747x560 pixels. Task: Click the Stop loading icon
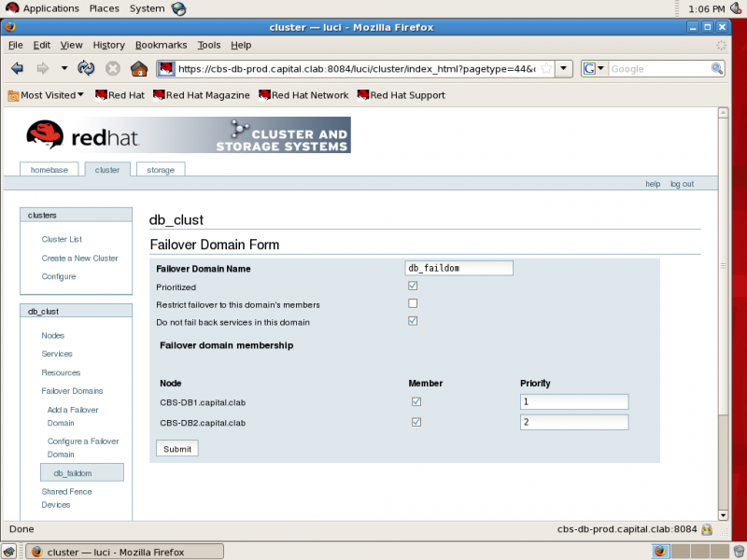pos(112,68)
